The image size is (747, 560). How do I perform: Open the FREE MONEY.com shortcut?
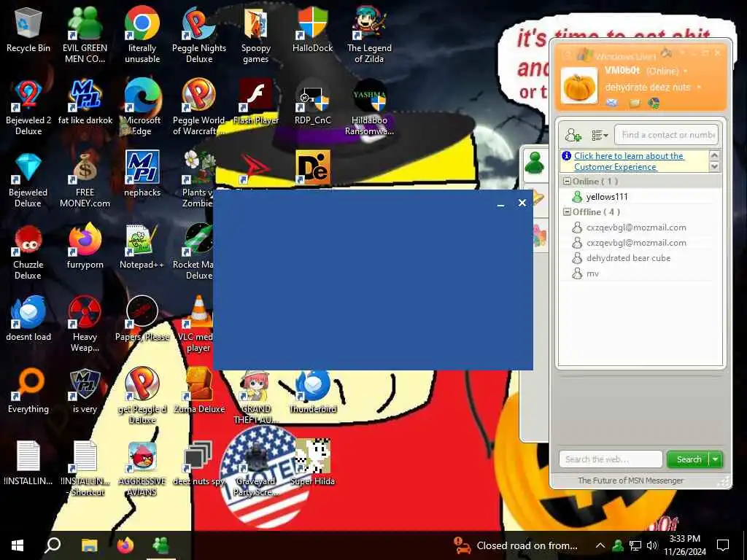click(85, 180)
